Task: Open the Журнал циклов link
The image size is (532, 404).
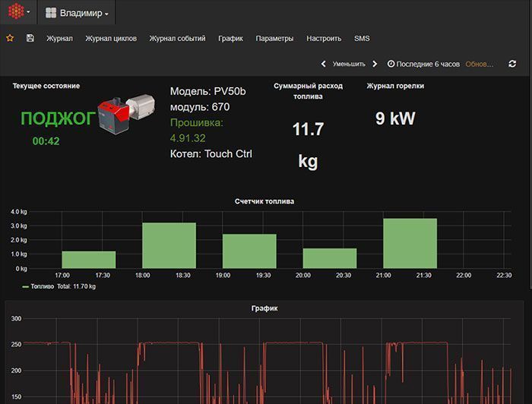Action: [x=111, y=38]
